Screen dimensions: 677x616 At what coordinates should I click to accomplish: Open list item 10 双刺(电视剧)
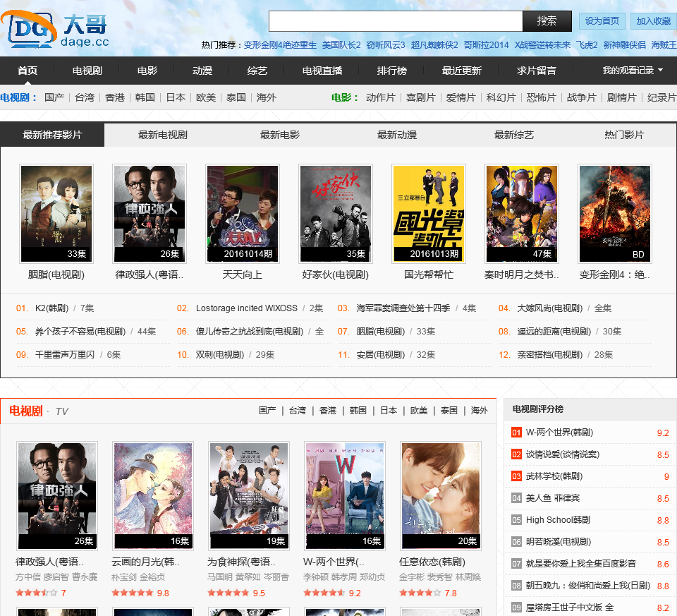point(220,355)
